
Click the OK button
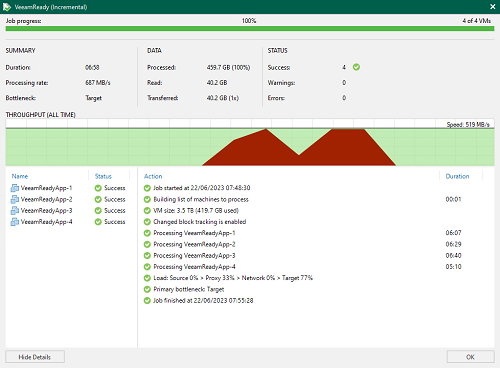(x=470, y=357)
